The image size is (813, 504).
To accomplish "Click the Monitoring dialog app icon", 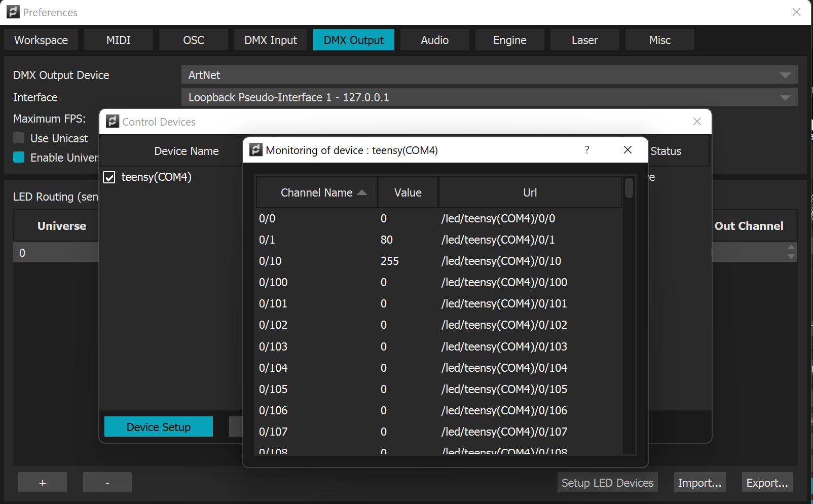I will (256, 150).
